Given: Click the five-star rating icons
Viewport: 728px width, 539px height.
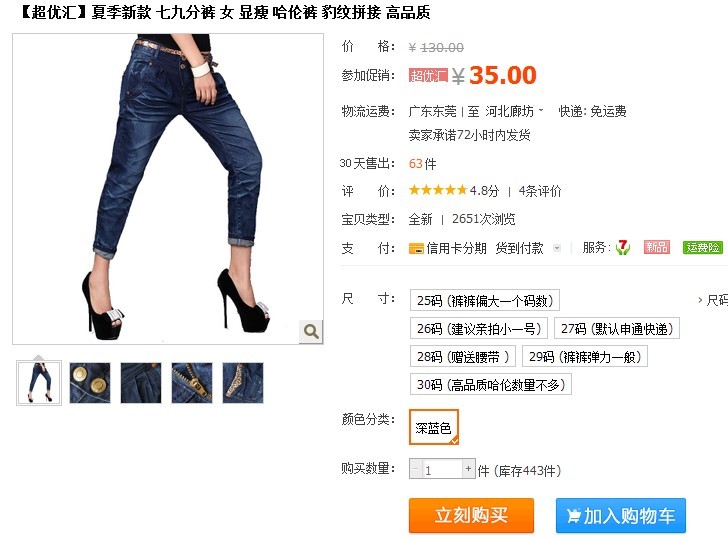Looking at the screenshot, I should coord(438,190).
